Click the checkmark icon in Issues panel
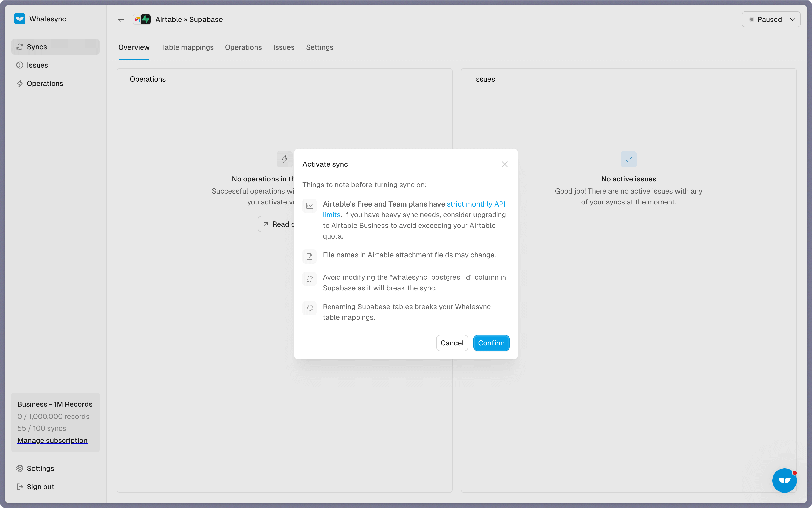This screenshot has height=508, width=812. point(629,159)
